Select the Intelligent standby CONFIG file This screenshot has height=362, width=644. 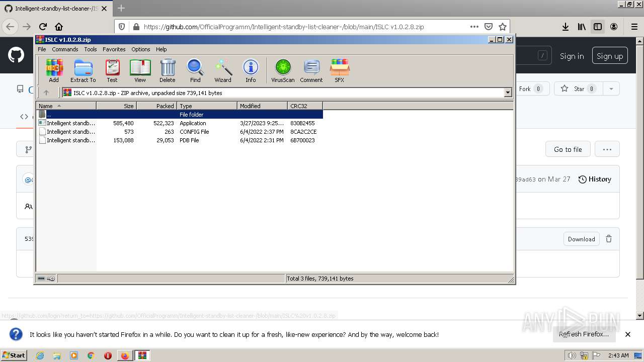point(180,132)
